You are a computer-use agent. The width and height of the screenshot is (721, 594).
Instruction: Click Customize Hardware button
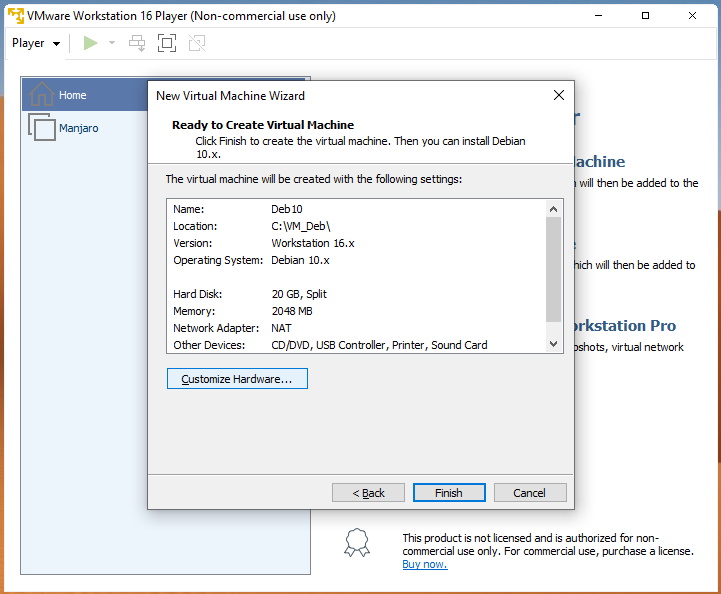237,379
